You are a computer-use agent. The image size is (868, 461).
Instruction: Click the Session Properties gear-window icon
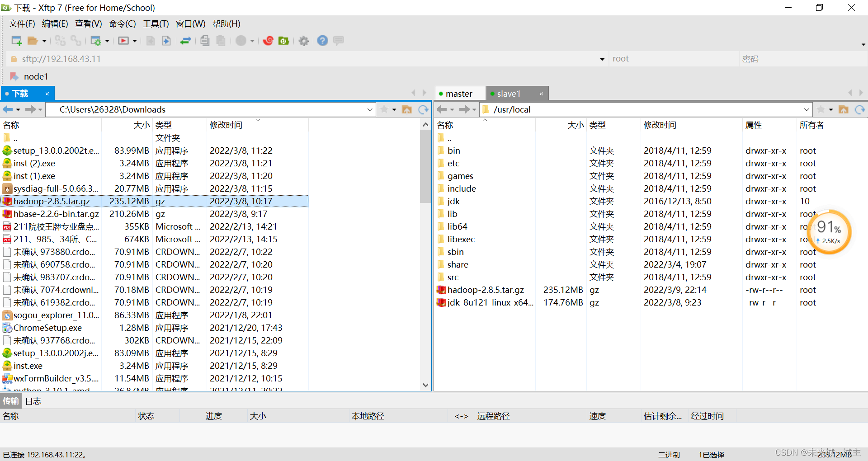click(95, 41)
